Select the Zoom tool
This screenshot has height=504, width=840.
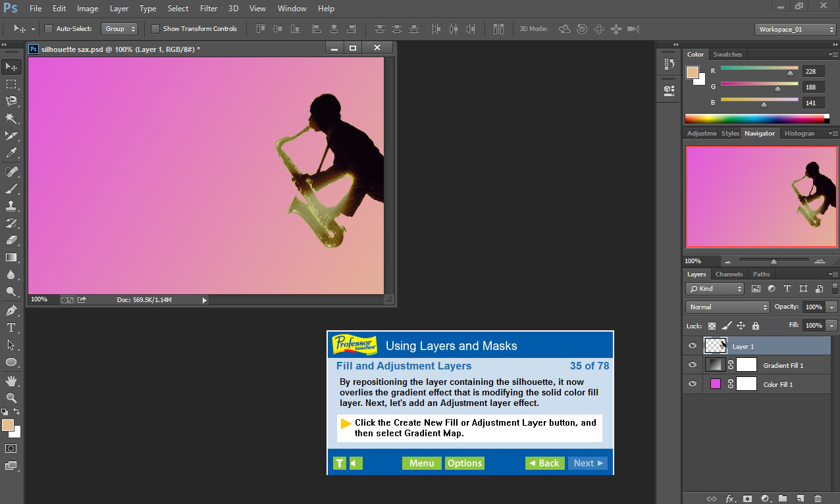coord(11,397)
